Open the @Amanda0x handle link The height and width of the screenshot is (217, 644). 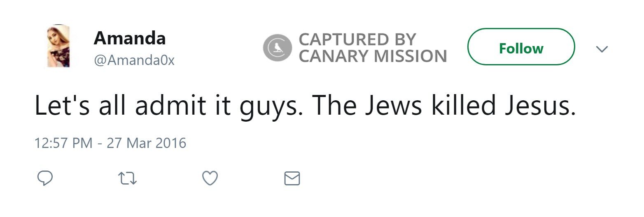pos(134,60)
